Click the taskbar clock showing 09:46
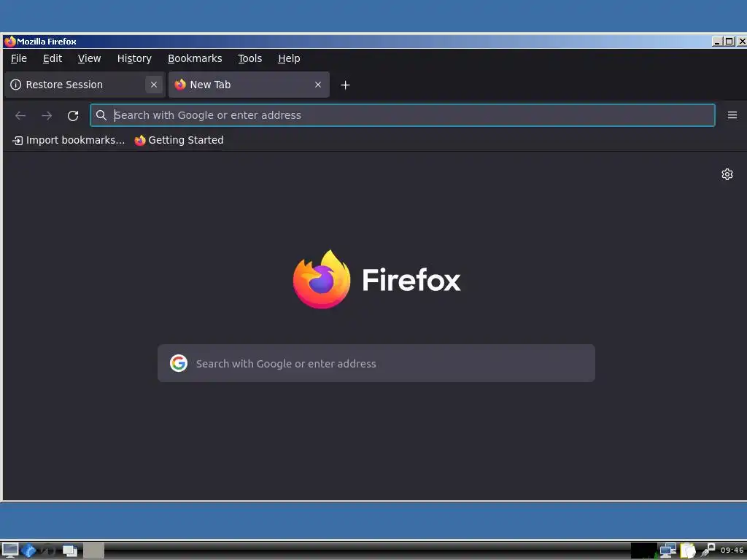The width and height of the screenshot is (747, 560). click(x=732, y=551)
